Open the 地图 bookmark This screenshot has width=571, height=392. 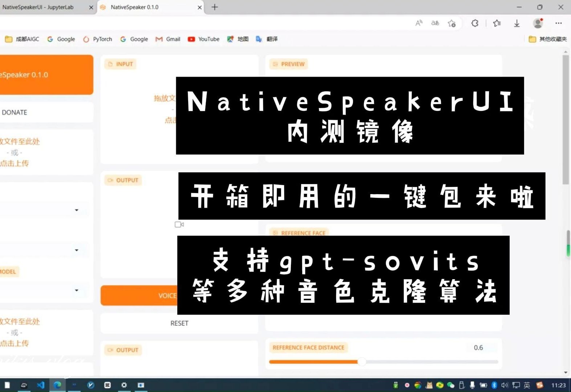point(238,39)
